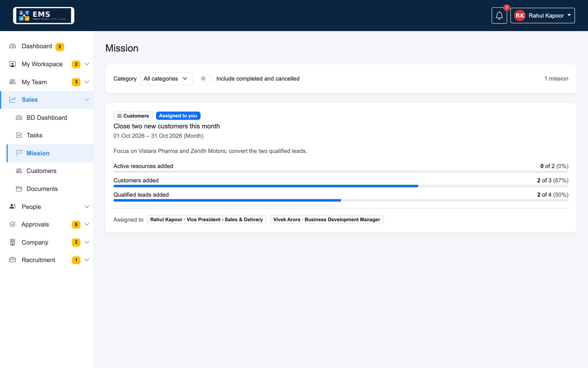Click the RK avatar circle

click(x=520, y=15)
